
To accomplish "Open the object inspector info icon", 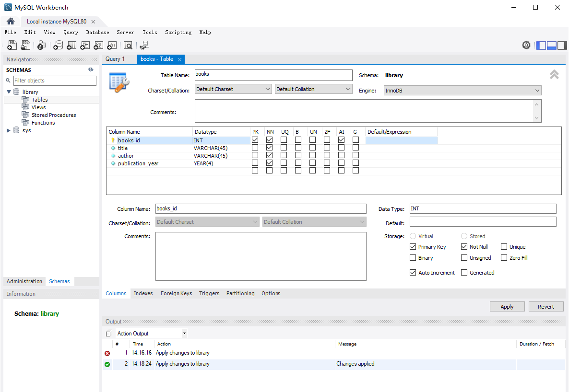I will pos(42,46).
